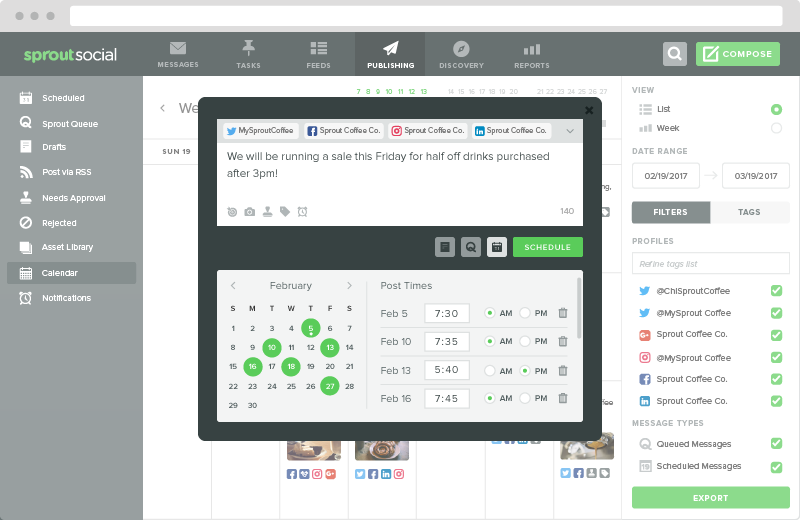Go to next month in date picker

[x=349, y=286]
